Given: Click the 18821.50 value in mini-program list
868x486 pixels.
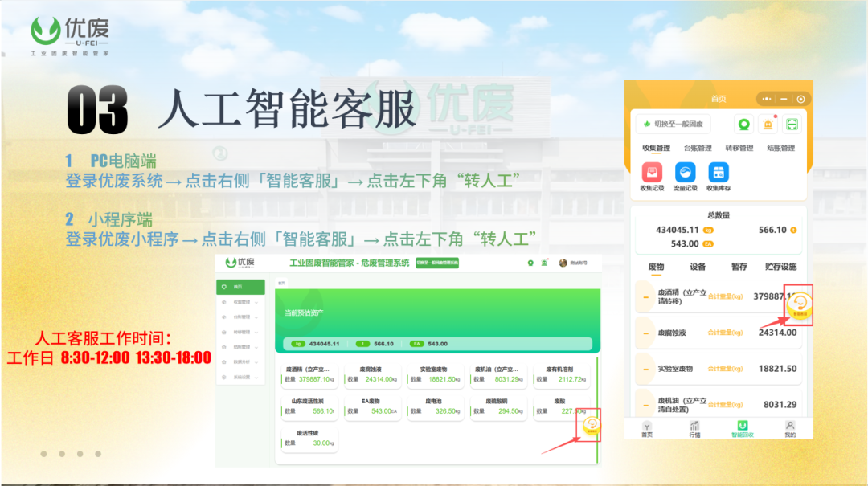Looking at the screenshot, I should [777, 369].
